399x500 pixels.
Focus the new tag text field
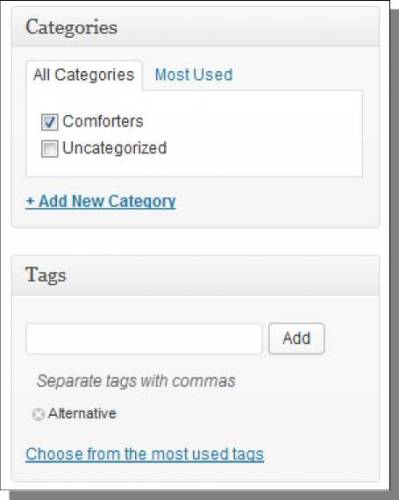[x=144, y=338]
